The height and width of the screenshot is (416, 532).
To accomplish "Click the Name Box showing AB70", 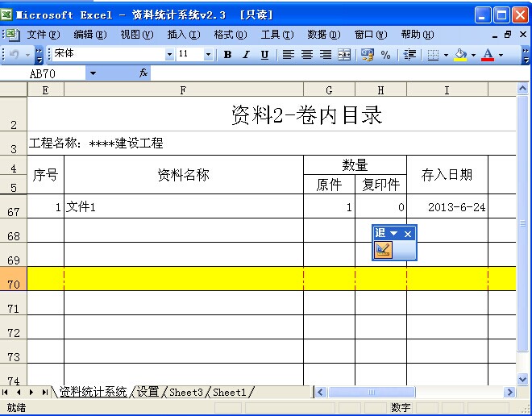I will tap(43, 73).
